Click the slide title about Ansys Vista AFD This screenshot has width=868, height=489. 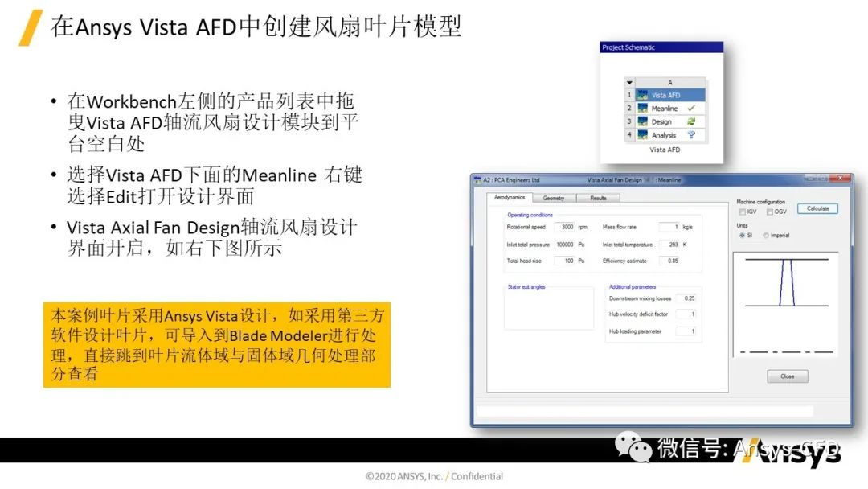coord(256,27)
